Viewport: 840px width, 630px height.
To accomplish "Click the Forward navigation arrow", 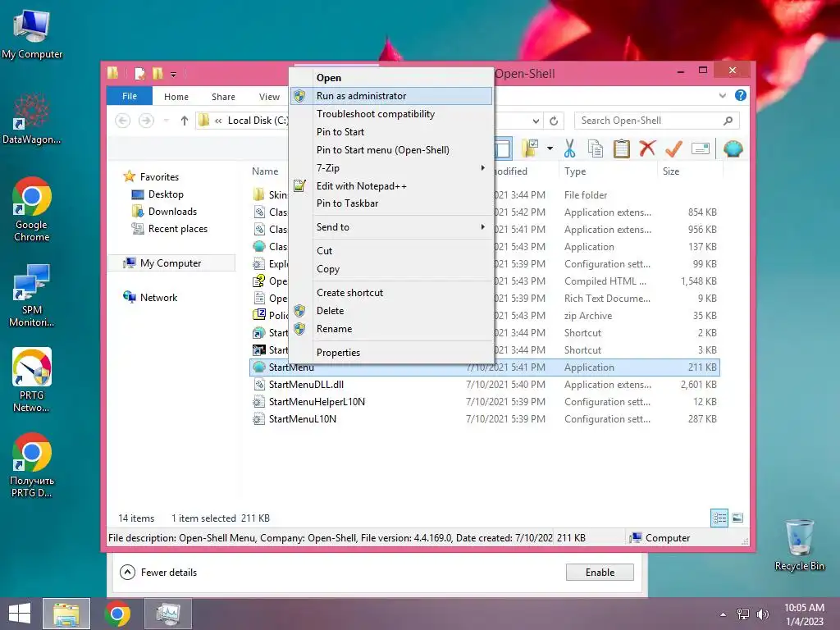I will point(146,121).
